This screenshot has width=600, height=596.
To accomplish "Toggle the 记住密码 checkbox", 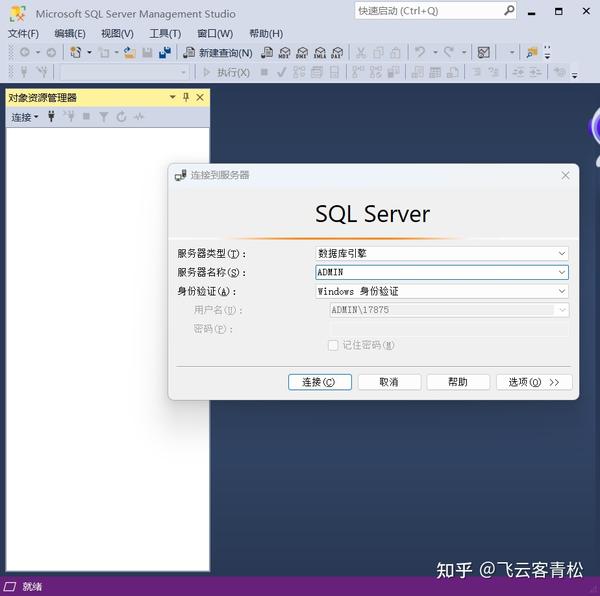I will 333,345.
